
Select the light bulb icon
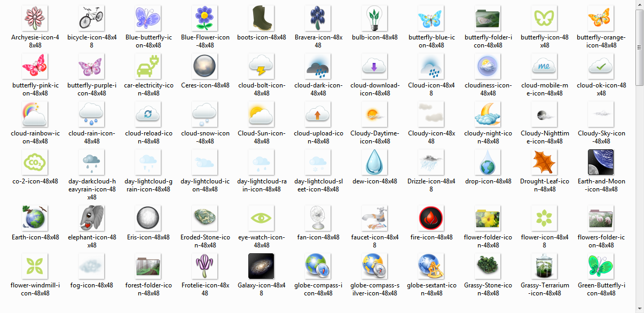point(375,19)
